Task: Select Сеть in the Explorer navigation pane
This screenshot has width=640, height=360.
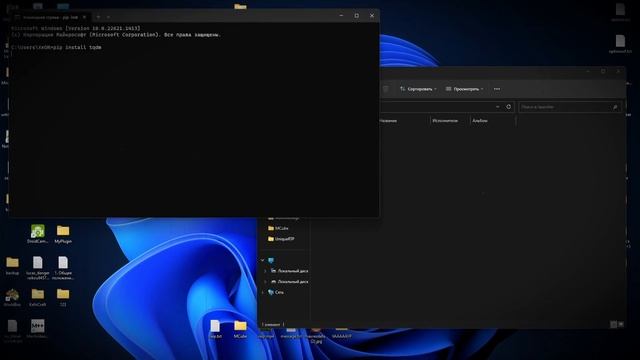Action: 276,292
